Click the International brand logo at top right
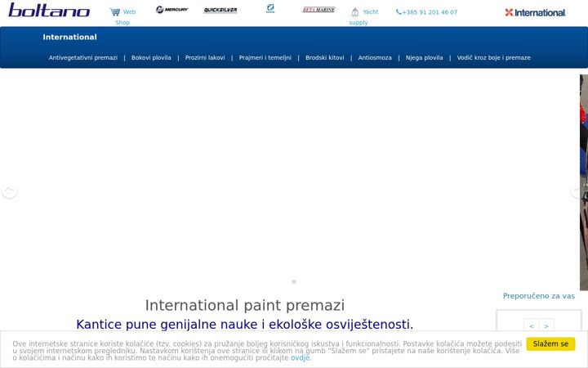 pyautogui.click(x=535, y=13)
